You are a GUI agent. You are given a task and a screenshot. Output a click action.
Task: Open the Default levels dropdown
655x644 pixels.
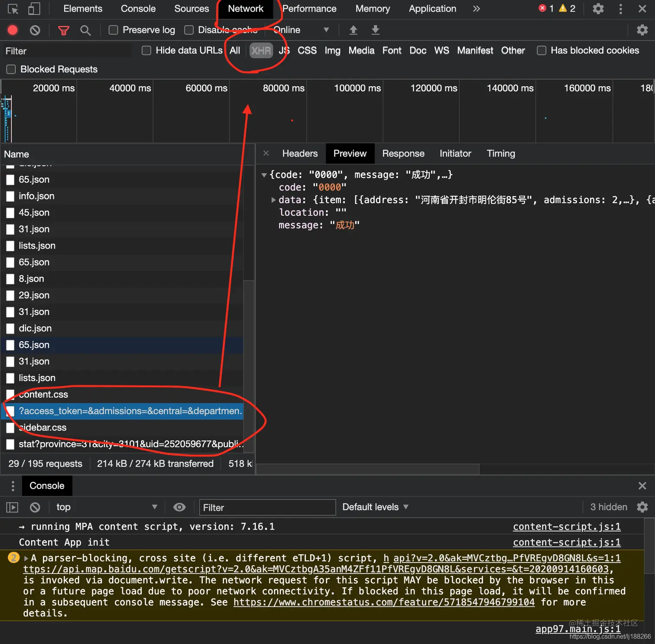pos(375,507)
